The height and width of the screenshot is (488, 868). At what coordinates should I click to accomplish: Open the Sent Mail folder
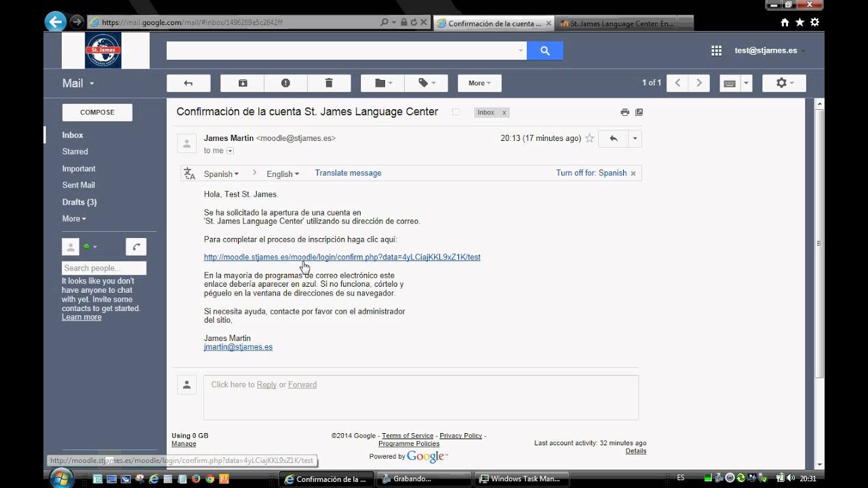(79, 185)
